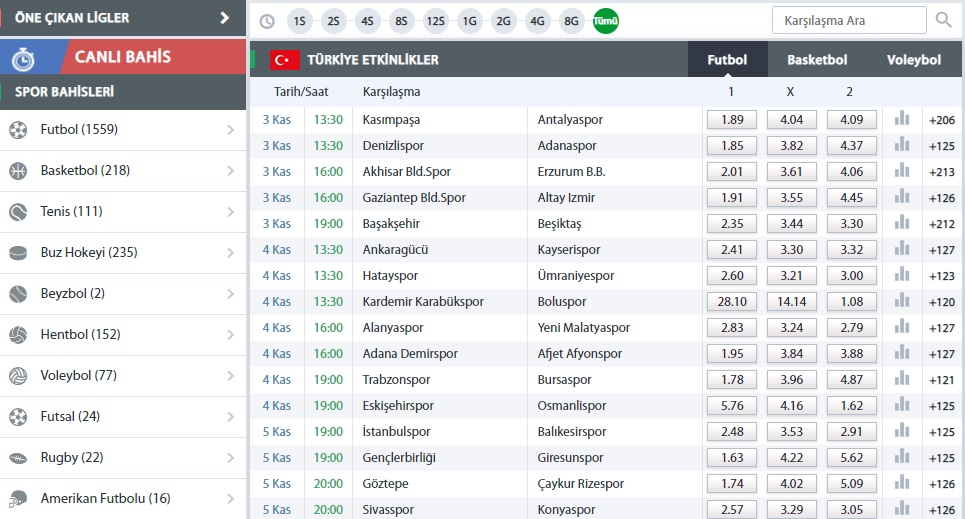The height and width of the screenshot is (519, 965).
Task: Open statistics chart for Denizlispor match
Action: (x=902, y=144)
